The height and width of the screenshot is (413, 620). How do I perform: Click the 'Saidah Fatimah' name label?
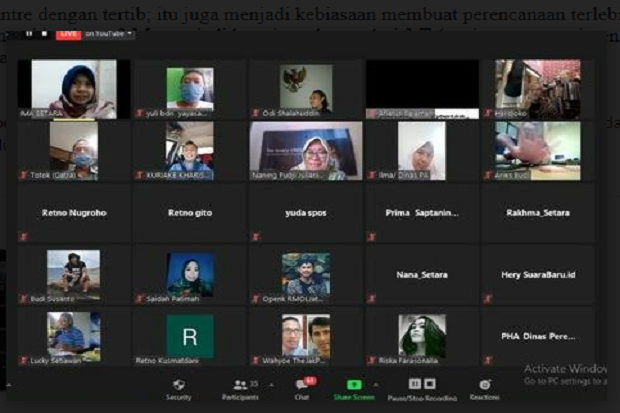pos(173,299)
